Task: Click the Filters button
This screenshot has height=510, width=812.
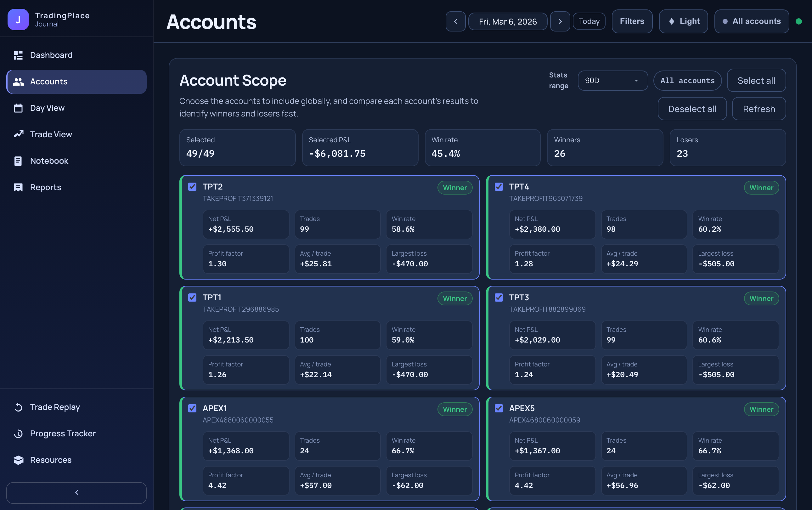Action: (x=632, y=21)
